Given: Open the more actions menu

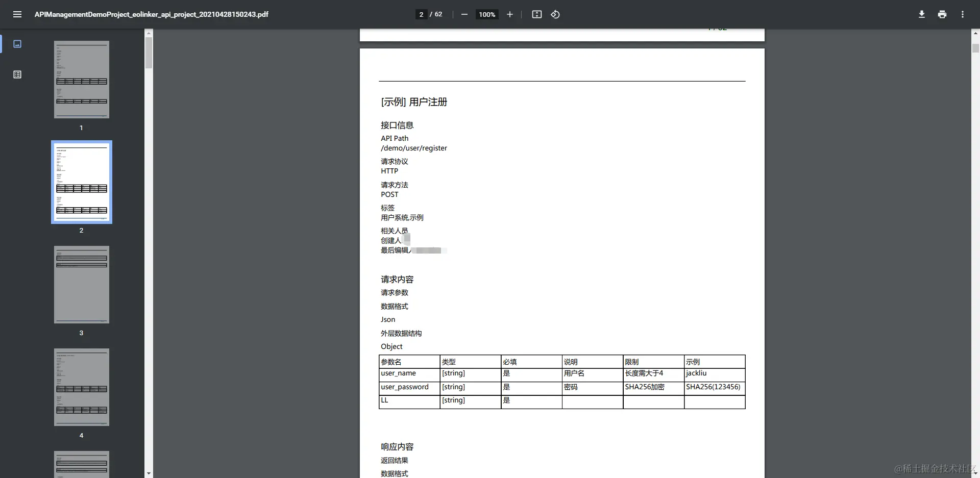Looking at the screenshot, I should pyautogui.click(x=963, y=14).
